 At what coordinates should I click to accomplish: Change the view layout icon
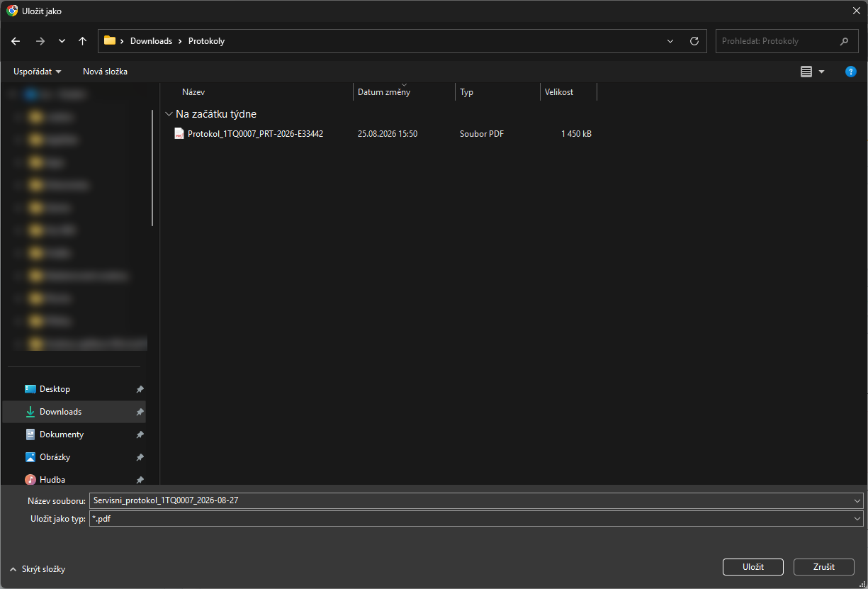(806, 72)
